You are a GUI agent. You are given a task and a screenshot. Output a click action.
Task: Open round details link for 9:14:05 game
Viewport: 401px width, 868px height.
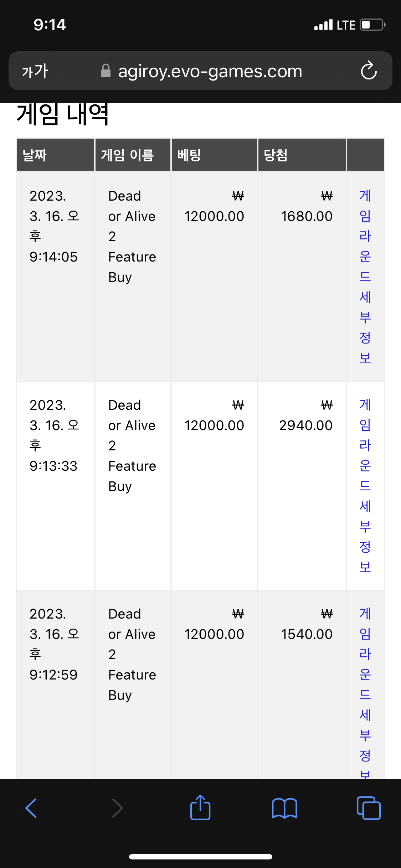click(365, 277)
